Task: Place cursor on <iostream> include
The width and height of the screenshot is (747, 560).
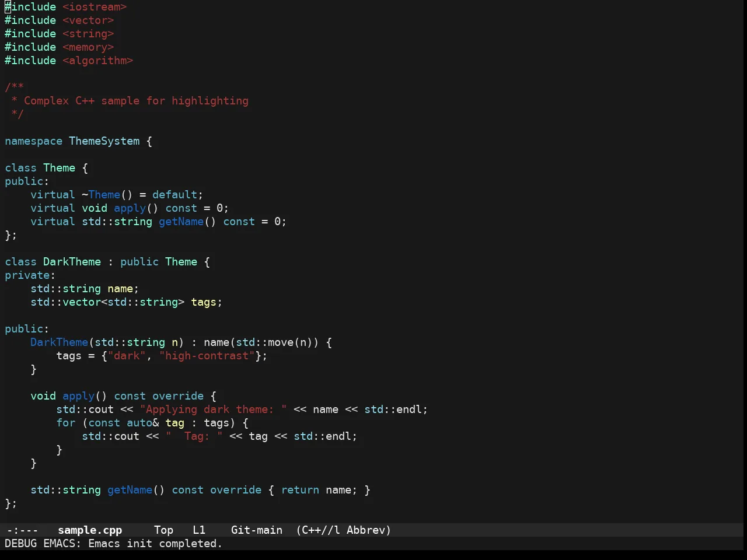Action: click(95, 7)
